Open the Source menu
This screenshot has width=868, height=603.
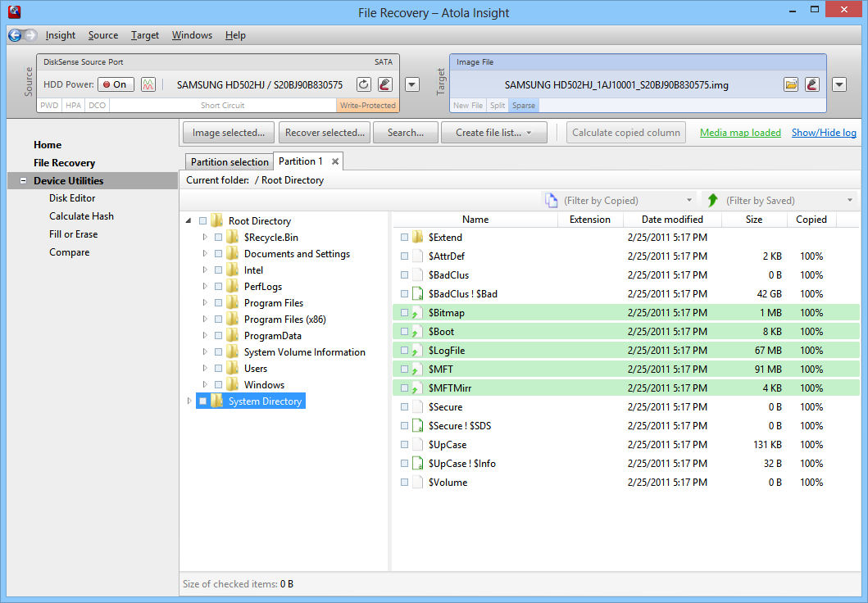[x=103, y=35]
